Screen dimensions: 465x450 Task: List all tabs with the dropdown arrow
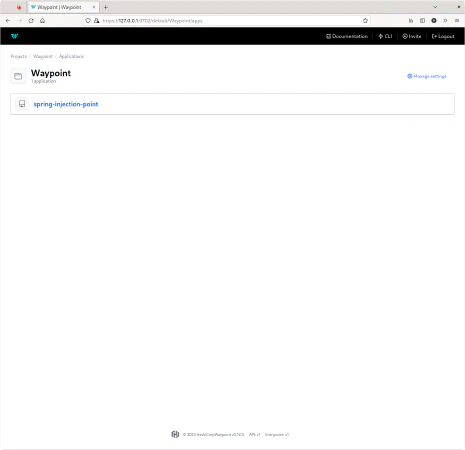click(x=435, y=7)
